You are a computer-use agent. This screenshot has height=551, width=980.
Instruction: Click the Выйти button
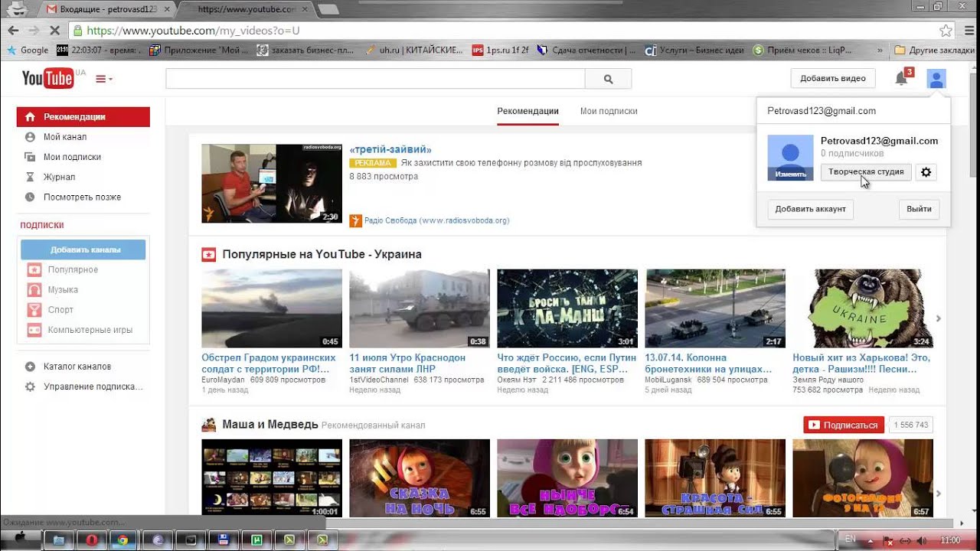coord(919,209)
